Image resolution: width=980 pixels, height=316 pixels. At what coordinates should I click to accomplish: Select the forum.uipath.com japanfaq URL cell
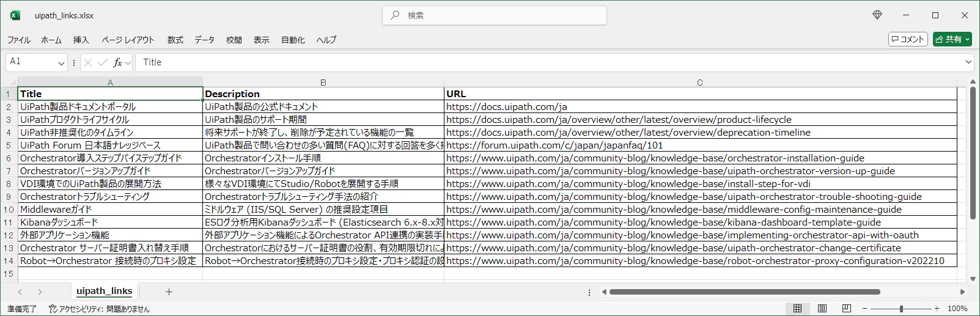point(701,145)
